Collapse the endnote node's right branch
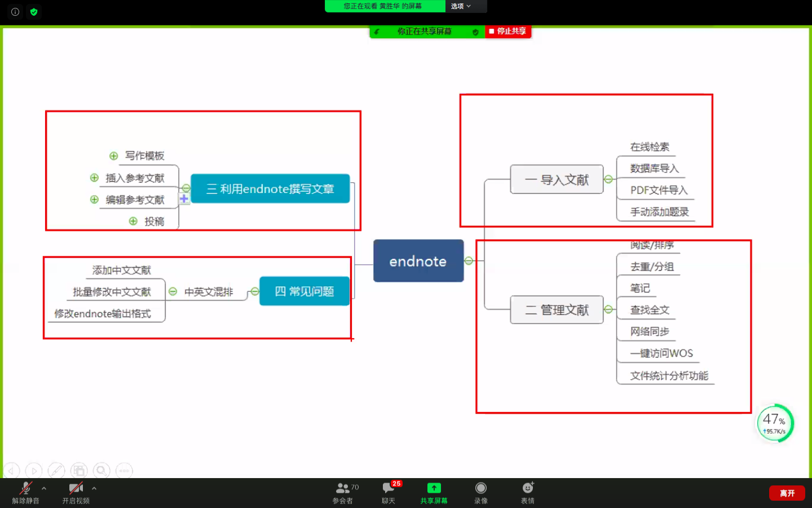 469,261
